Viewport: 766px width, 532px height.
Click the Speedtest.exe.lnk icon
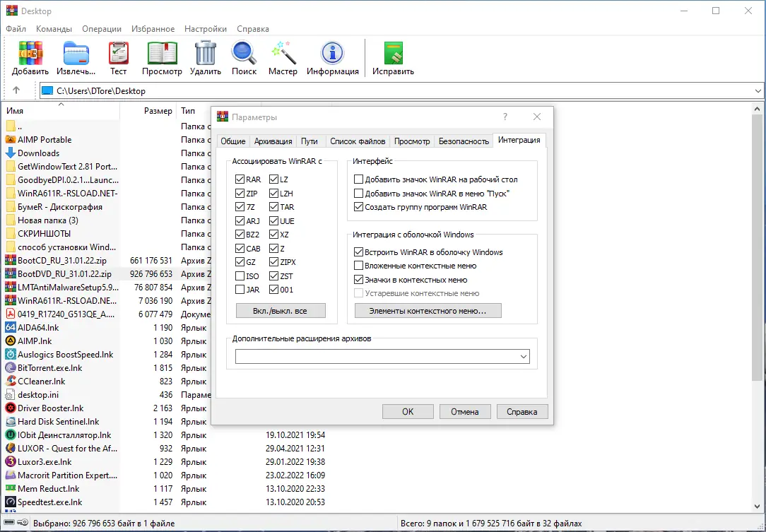click(11, 502)
